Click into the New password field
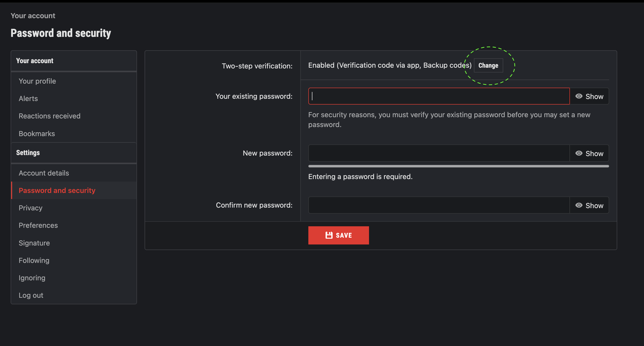Image resolution: width=644 pixels, height=346 pixels. (x=439, y=153)
